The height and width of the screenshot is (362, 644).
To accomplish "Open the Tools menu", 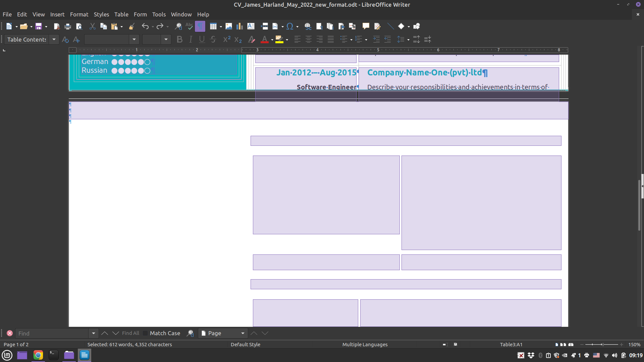I will (159, 14).
